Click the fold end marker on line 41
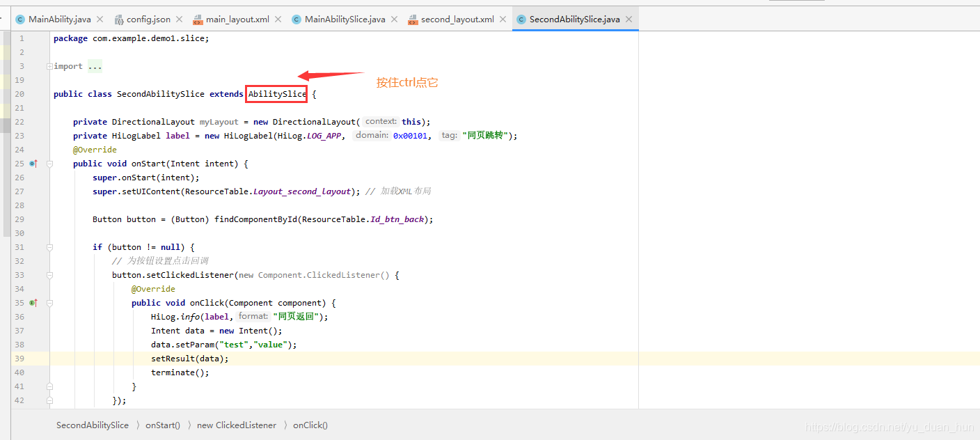The width and height of the screenshot is (980, 440). (49, 386)
